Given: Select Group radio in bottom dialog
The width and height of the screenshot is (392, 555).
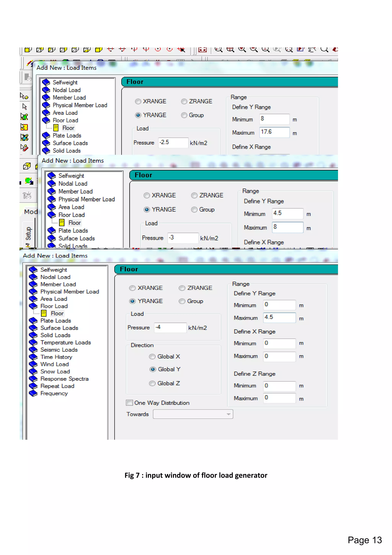Looking at the screenshot, I should 182,301.
